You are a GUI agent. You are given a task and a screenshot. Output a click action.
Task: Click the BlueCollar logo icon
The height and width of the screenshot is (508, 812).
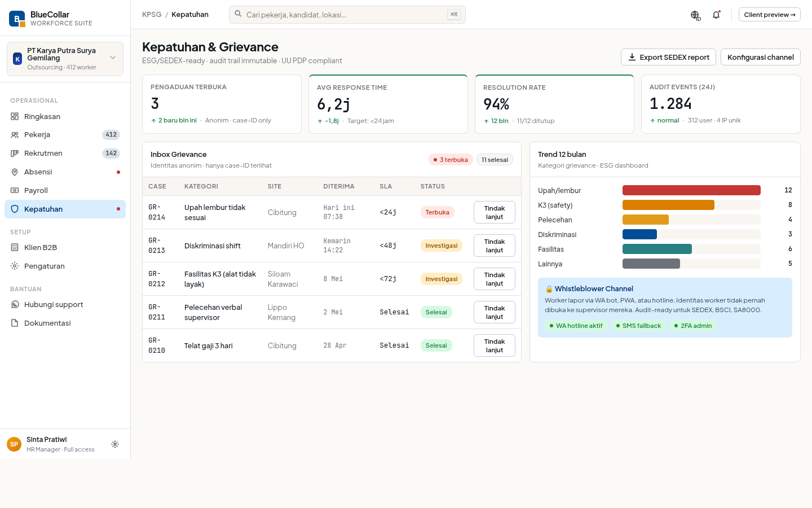pyautogui.click(x=17, y=19)
